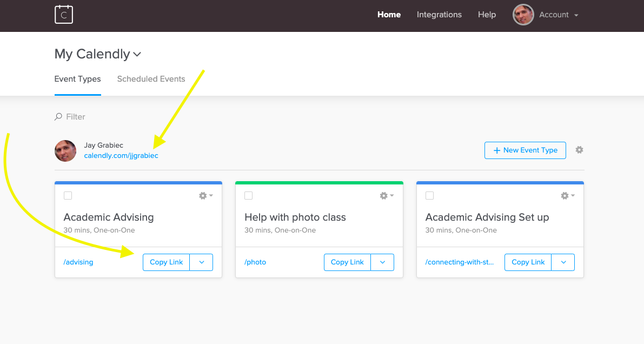Open the Account dropdown menu
Screen dimensions: 644x344
click(x=559, y=15)
